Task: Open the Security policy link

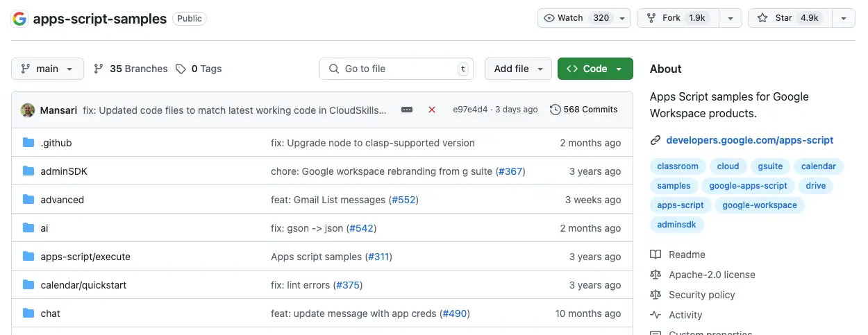Action: (692, 295)
